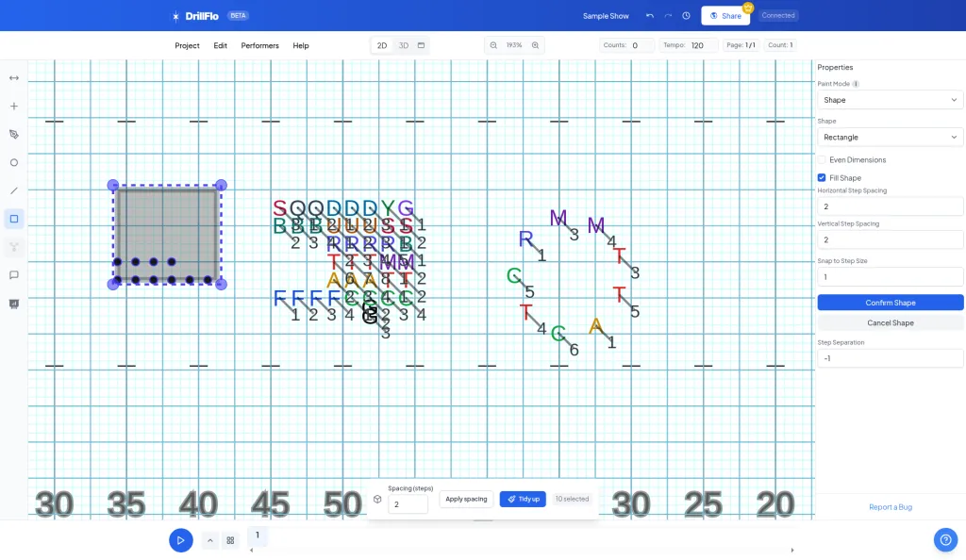Click the Snap to Step Size field
966x560 pixels.
(891, 277)
